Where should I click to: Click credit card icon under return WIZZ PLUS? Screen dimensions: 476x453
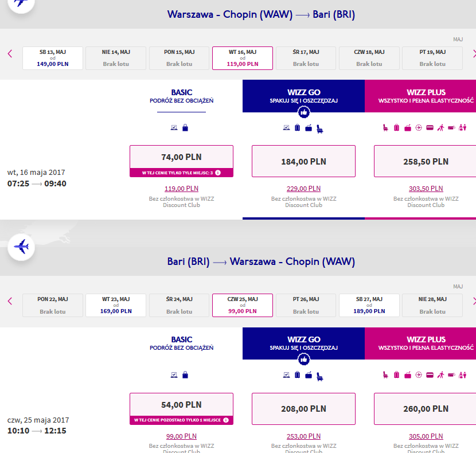[x=430, y=375]
